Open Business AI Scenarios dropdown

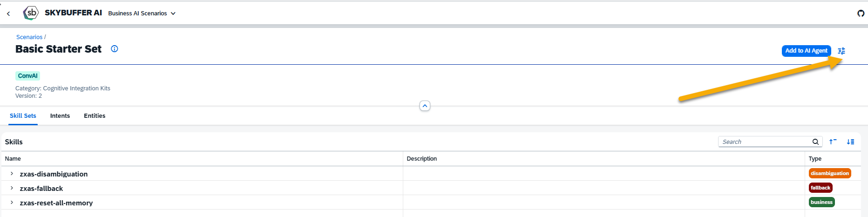(x=142, y=13)
